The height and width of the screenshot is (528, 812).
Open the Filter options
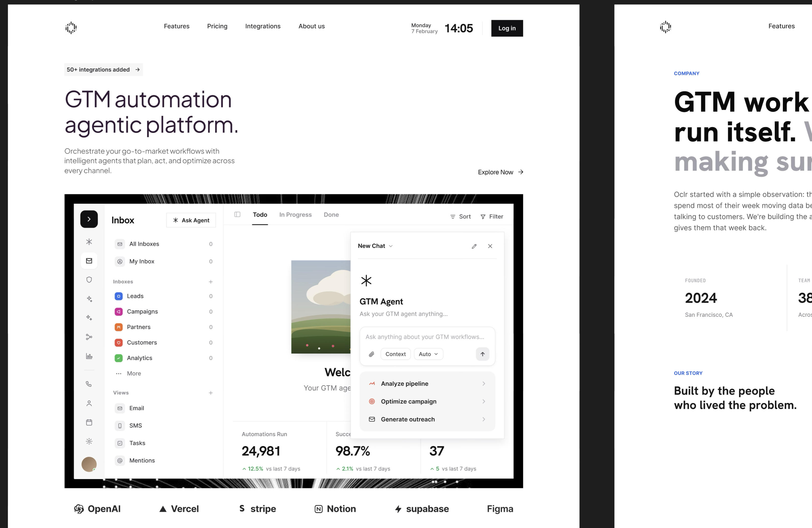click(x=492, y=217)
